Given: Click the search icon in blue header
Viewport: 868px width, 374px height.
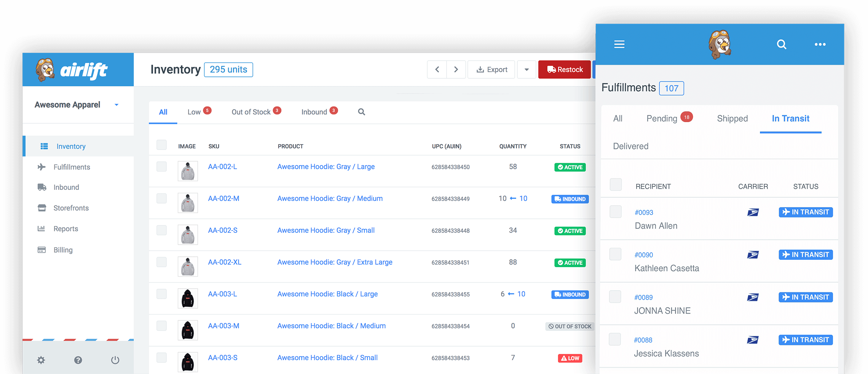Looking at the screenshot, I should coord(781,45).
